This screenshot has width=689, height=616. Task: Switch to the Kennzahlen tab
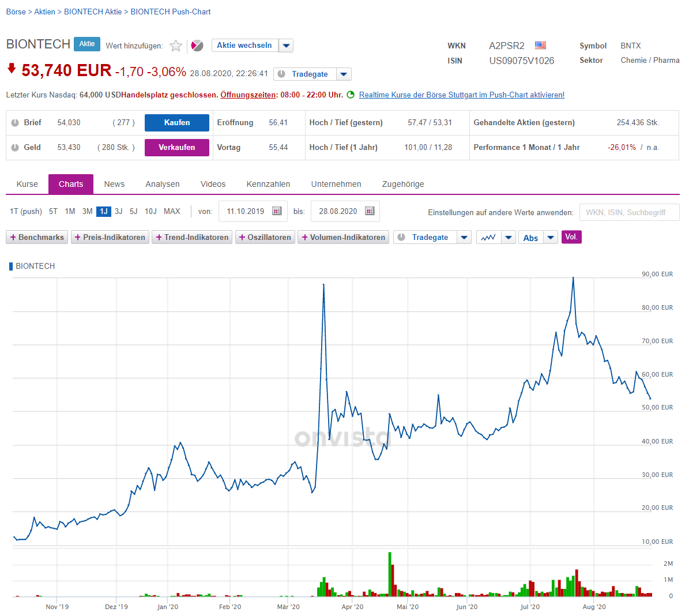tap(268, 184)
